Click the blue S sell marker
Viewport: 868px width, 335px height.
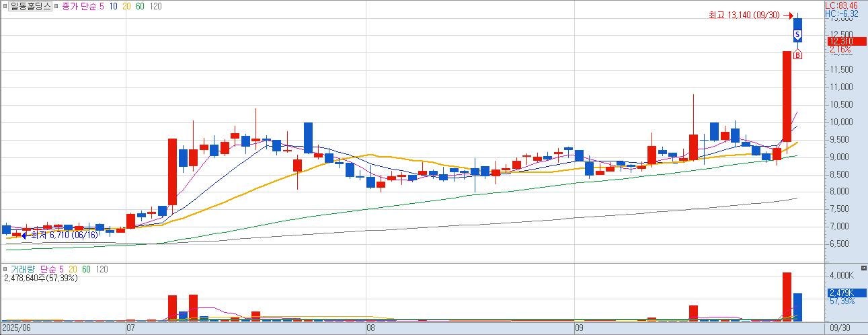click(797, 33)
